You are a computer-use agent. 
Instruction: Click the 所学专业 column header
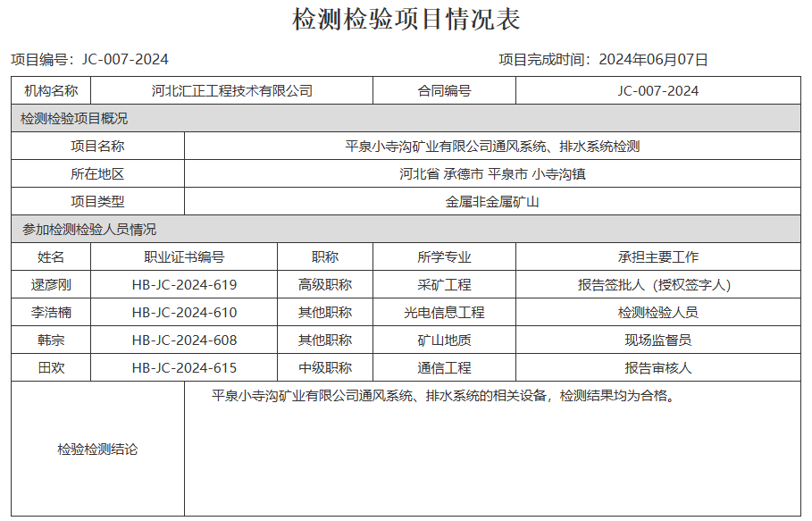pos(444,256)
